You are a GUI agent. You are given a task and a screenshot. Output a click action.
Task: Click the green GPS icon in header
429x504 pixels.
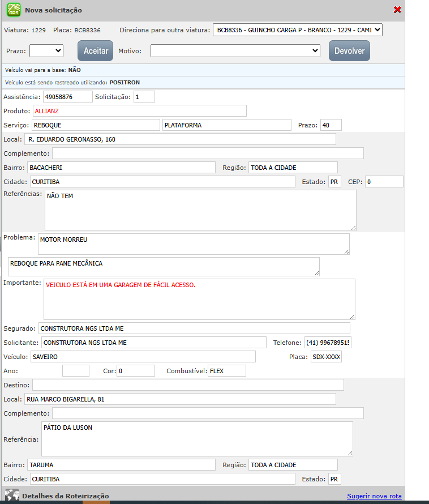pos(14,10)
